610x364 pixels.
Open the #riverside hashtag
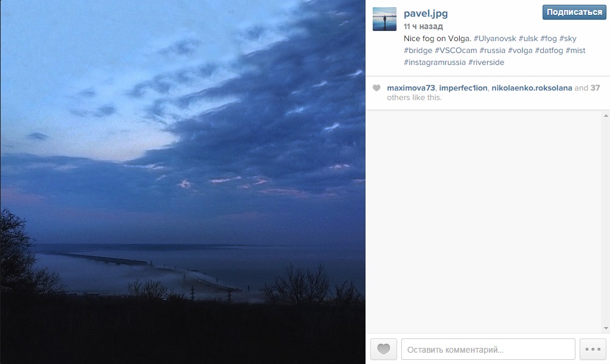(486, 63)
